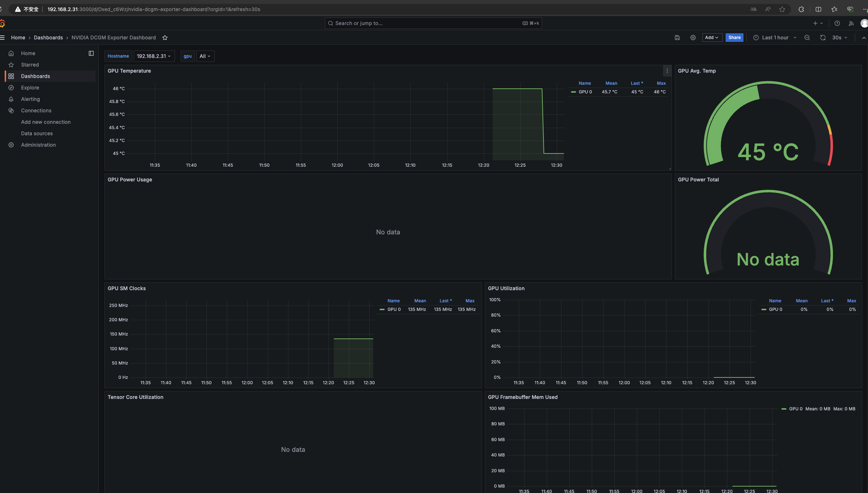This screenshot has height=493, width=868.
Task: Open the user profile avatar
Action: point(864,23)
